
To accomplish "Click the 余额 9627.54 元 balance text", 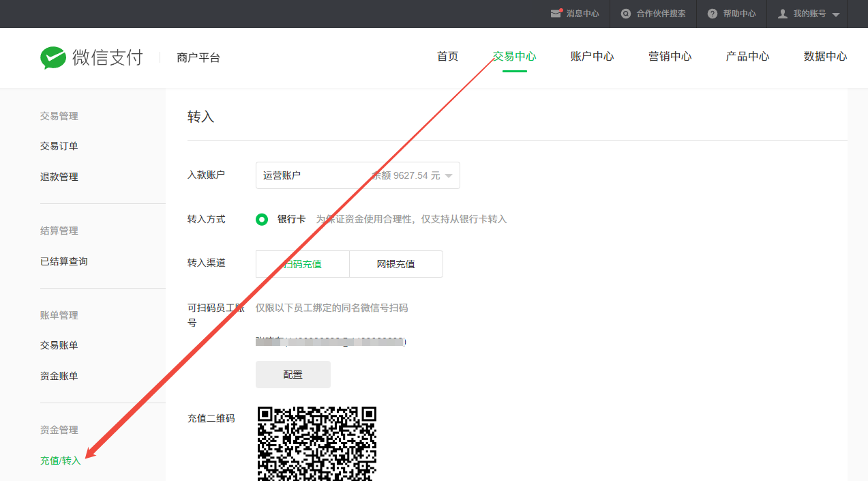I will pyautogui.click(x=406, y=175).
